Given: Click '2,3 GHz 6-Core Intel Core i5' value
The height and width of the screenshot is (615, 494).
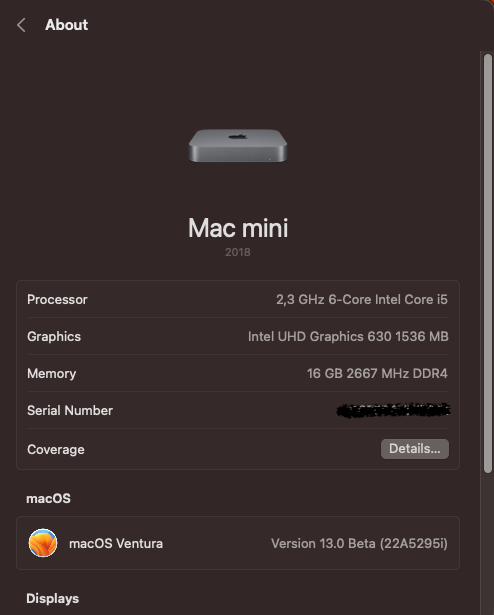Looking at the screenshot, I should (362, 300).
